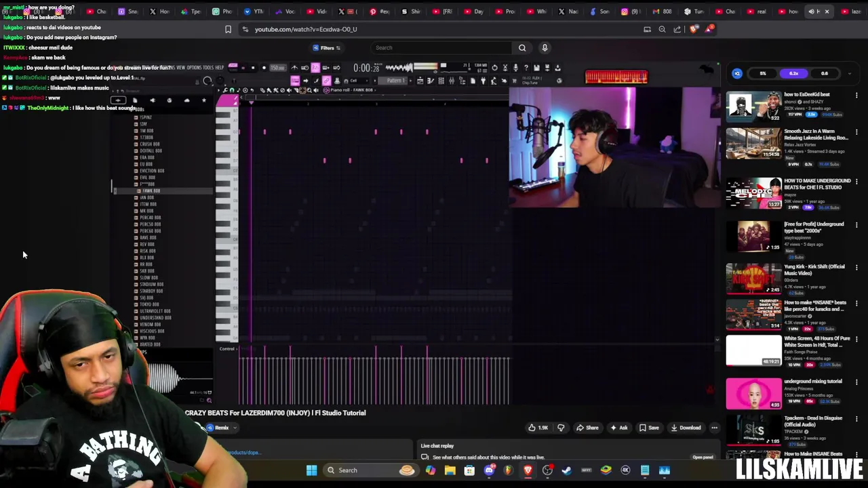Select STADIUM 808 in browser list
Screen dimensions: 868x488
(x=151, y=285)
